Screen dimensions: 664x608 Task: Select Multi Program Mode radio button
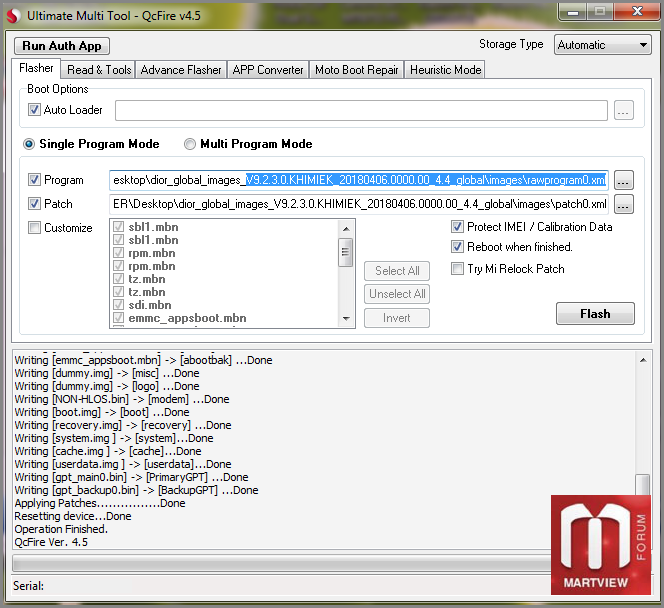(x=190, y=144)
